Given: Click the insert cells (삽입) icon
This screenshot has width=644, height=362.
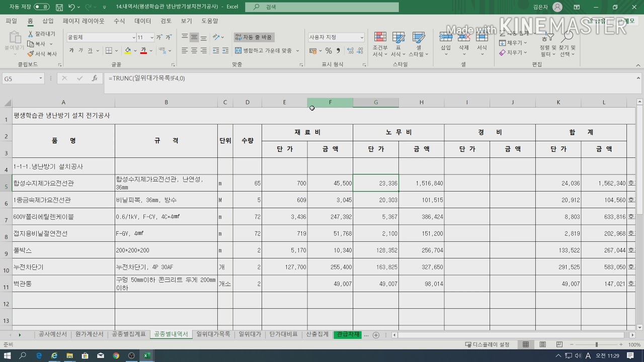Looking at the screenshot, I should [x=446, y=38].
